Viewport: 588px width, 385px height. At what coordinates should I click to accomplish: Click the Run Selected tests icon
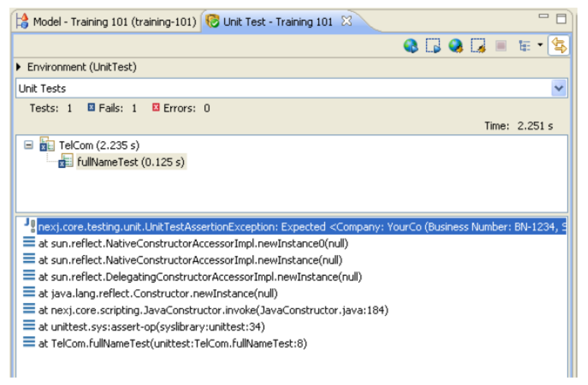(433, 46)
